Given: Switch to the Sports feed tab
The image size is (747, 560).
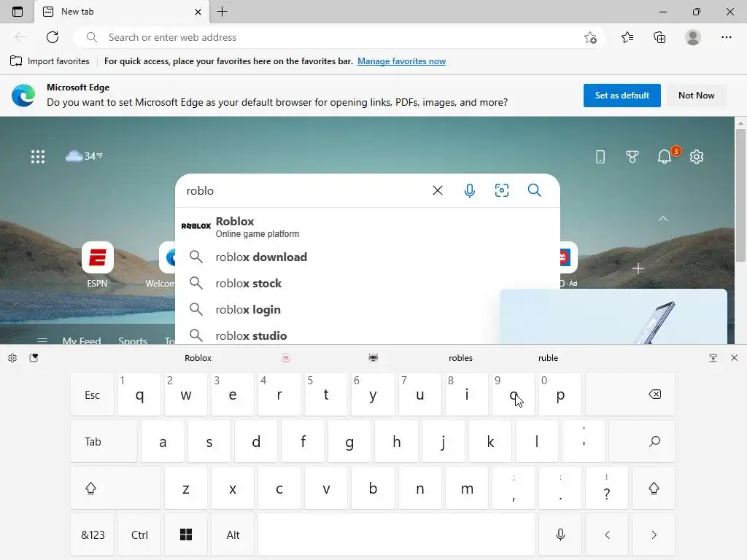Looking at the screenshot, I should (x=133, y=341).
